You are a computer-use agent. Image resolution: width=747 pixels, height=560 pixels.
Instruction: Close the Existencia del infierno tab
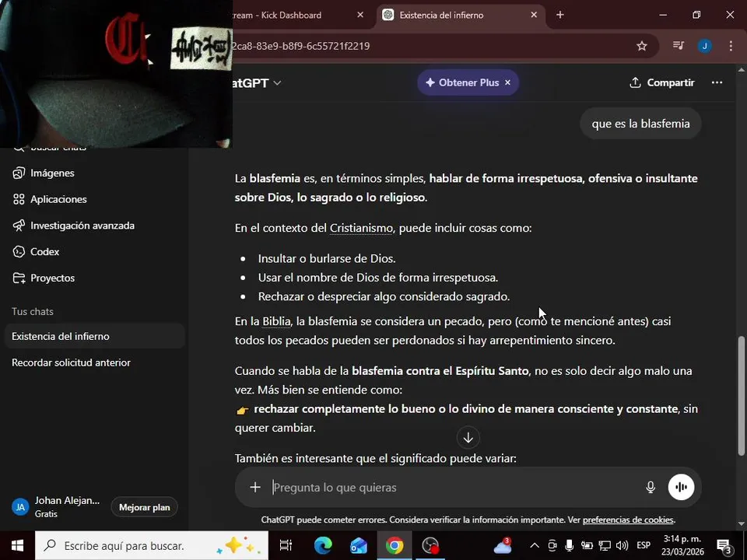click(x=534, y=15)
